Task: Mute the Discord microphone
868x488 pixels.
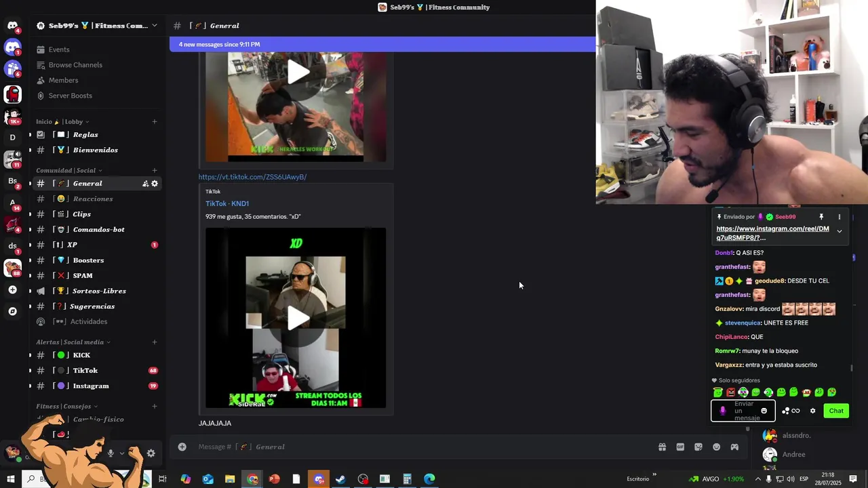Action: pos(111,453)
